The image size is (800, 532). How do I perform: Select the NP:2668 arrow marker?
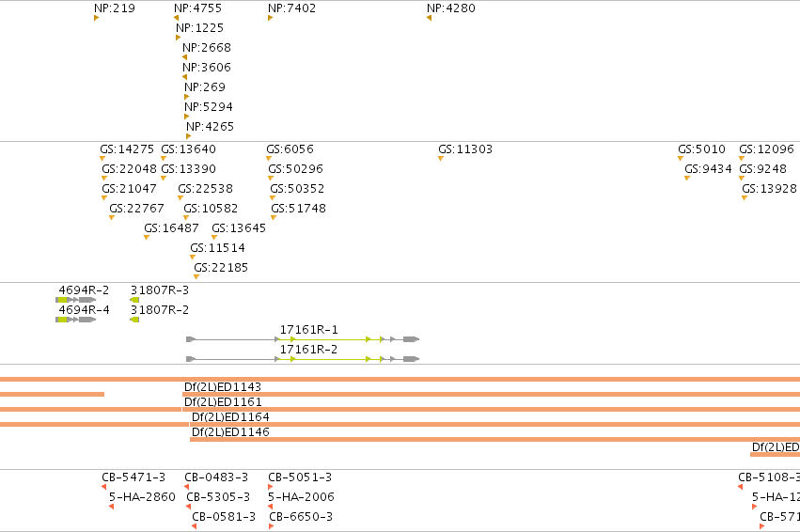pos(184,57)
